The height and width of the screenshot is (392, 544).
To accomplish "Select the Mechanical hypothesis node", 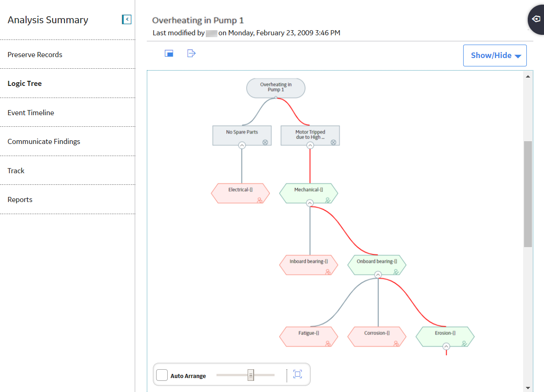I will (x=309, y=193).
